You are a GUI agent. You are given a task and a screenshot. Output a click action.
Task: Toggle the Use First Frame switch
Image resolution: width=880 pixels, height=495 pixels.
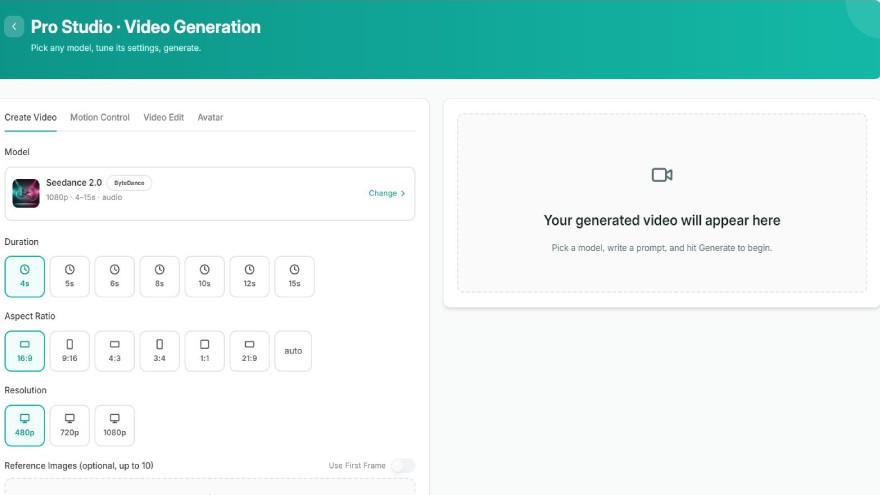(x=403, y=466)
